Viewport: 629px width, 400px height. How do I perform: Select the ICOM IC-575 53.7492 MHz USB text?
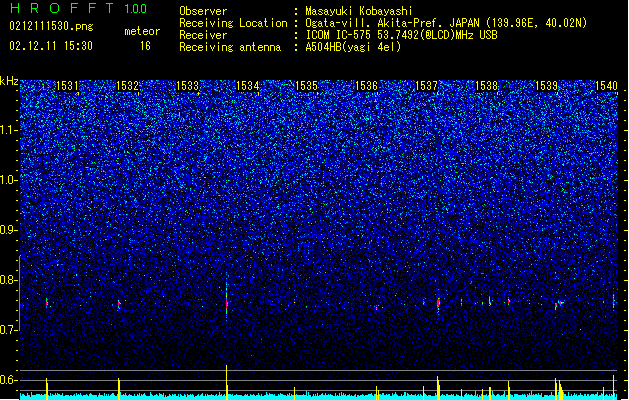tap(401, 35)
